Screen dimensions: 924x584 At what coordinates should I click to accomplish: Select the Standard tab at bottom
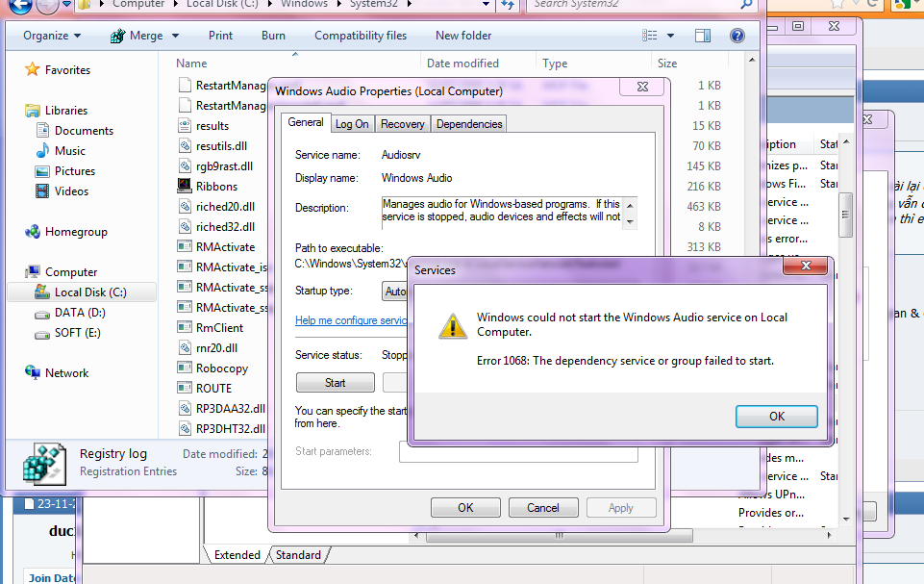[298, 555]
